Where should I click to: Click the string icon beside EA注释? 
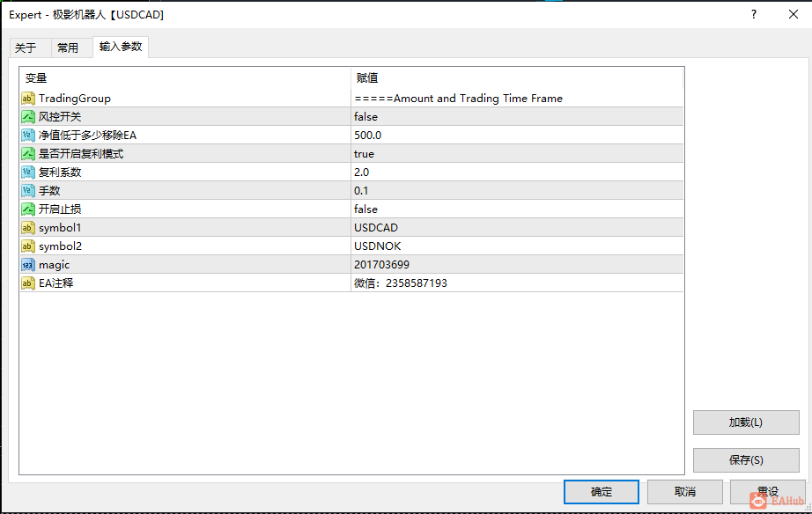(x=27, y=283)
